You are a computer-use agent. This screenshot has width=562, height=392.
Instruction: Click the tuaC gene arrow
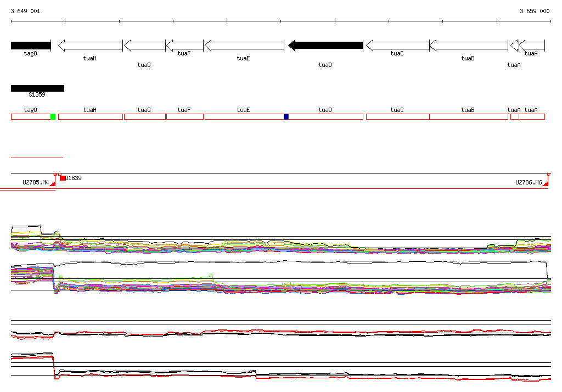pyautogui.click(x=397, y=46)
